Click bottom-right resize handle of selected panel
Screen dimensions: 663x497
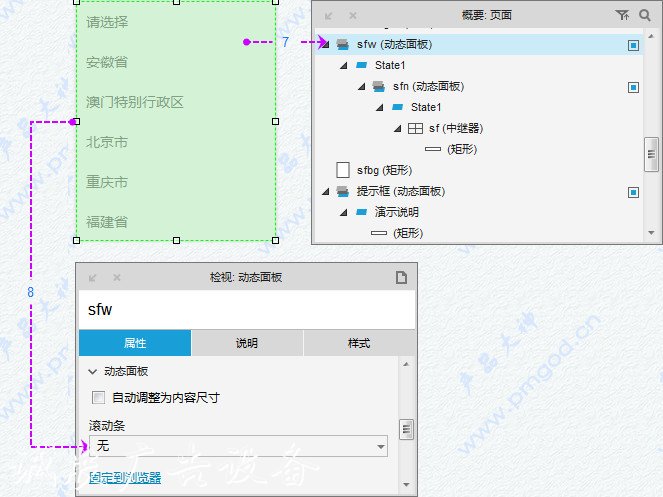(x=276, y=240)
